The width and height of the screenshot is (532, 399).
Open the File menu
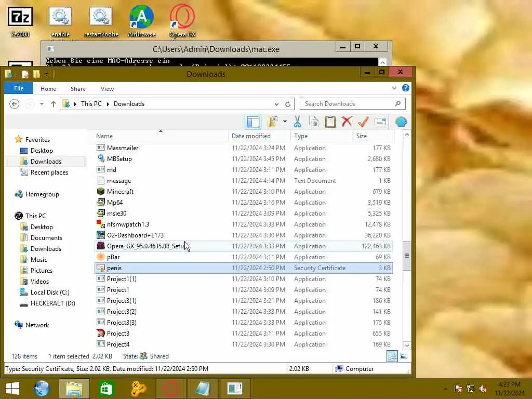[x=19, y=88]
